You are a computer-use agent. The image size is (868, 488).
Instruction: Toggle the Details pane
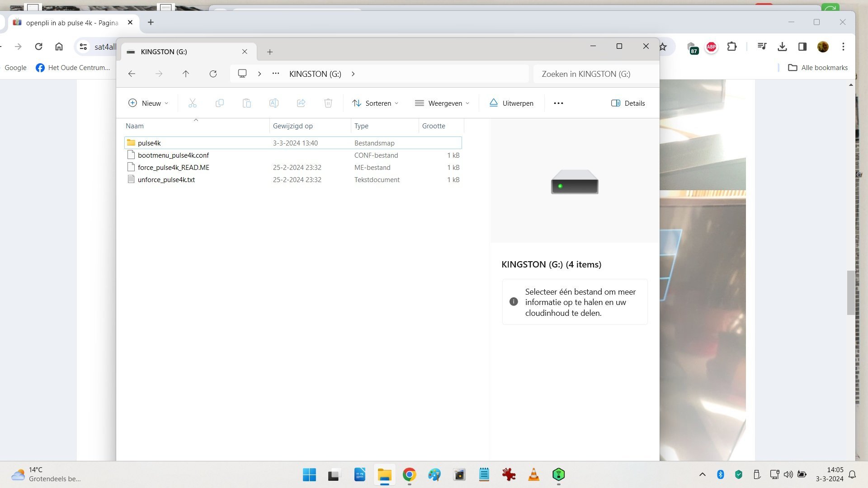(628, 103)
